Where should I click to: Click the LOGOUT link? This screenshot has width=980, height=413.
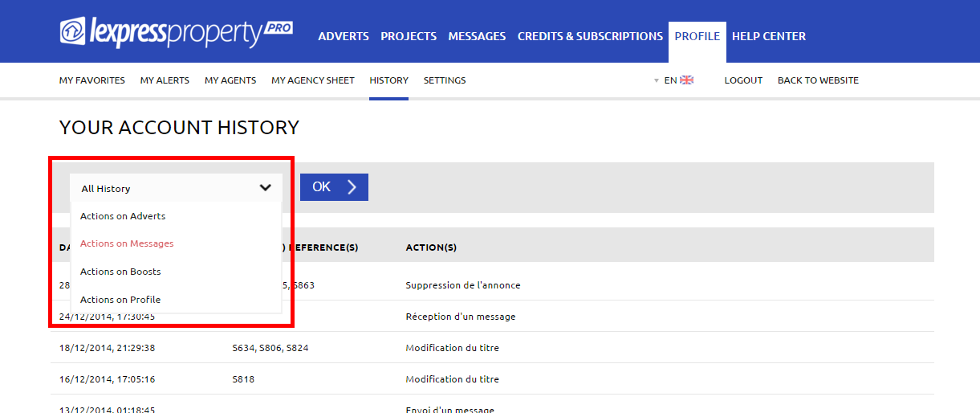pos(743,80)
